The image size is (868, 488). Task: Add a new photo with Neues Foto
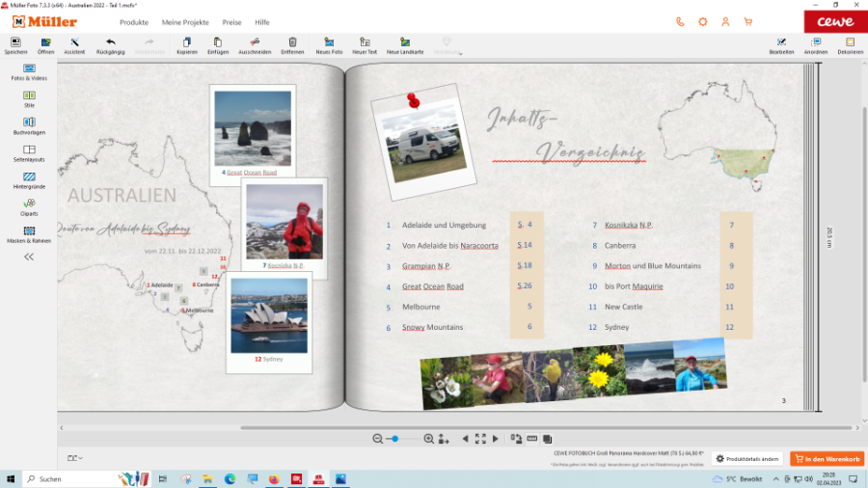329,42
